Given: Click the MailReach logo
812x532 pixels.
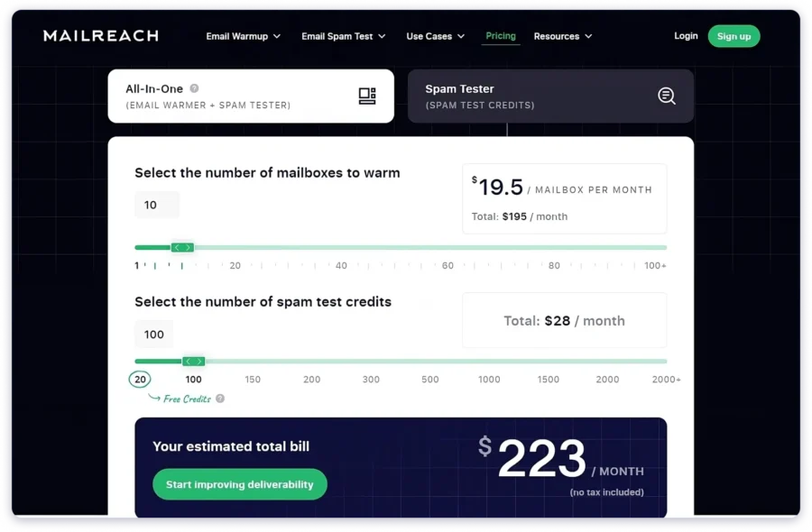Looking at the screenshot, I should (101, 36).
